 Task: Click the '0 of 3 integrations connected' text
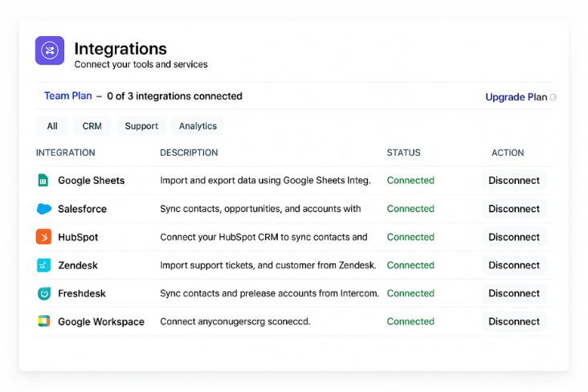[x=174, y=96]
